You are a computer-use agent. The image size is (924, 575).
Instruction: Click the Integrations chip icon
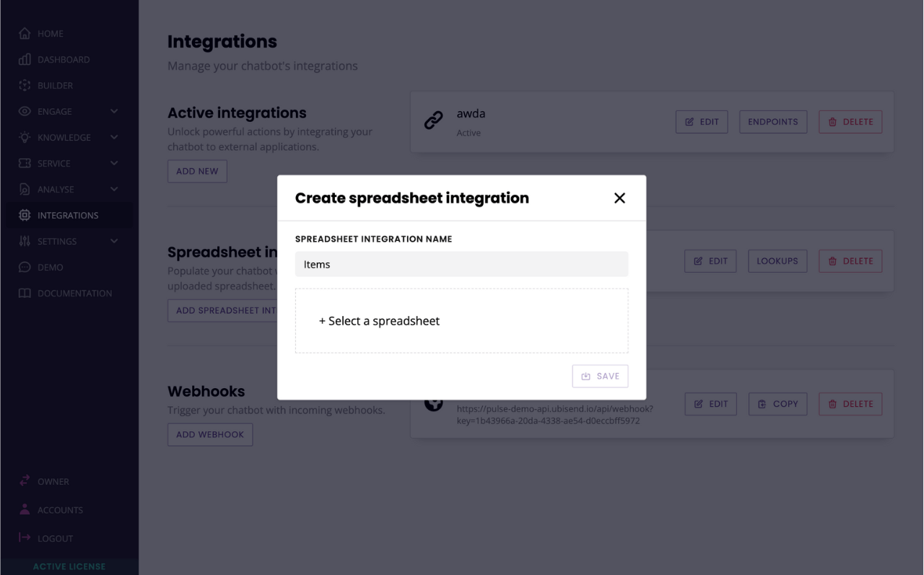25,216
